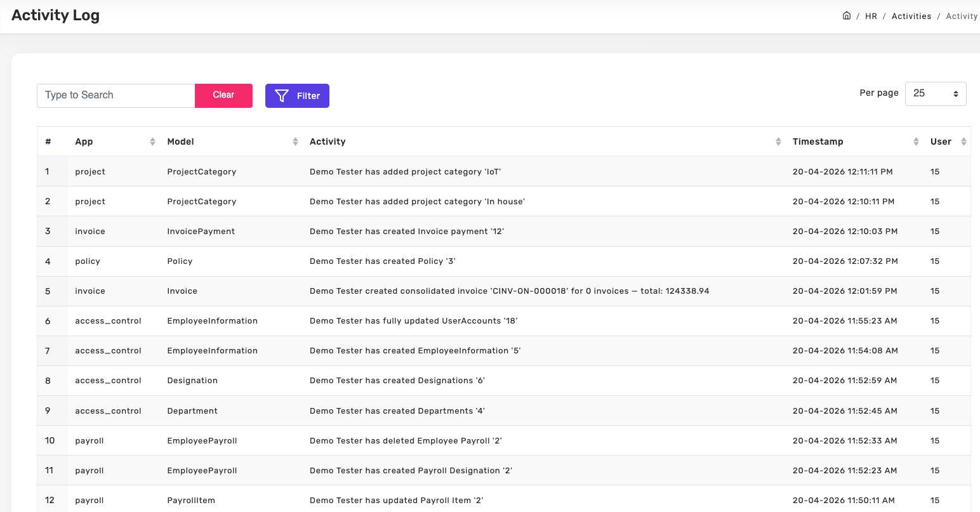
Task: Click timestamp 20-04-2026 11:50:11 AM
Action: coord(844,501)
